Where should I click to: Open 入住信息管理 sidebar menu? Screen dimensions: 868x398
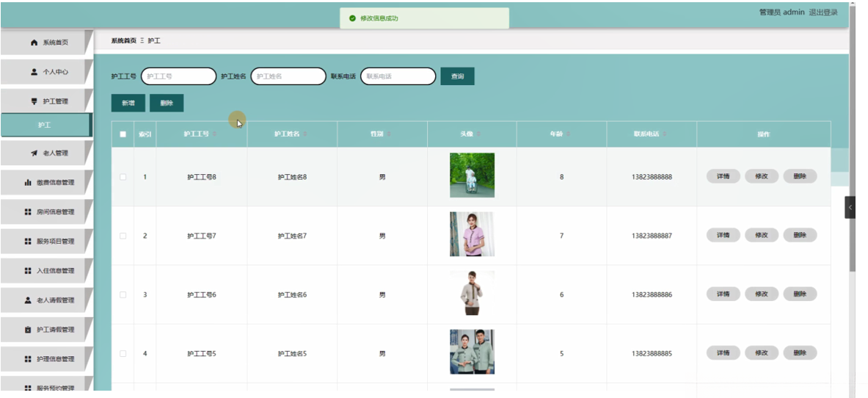pos(46,270)
